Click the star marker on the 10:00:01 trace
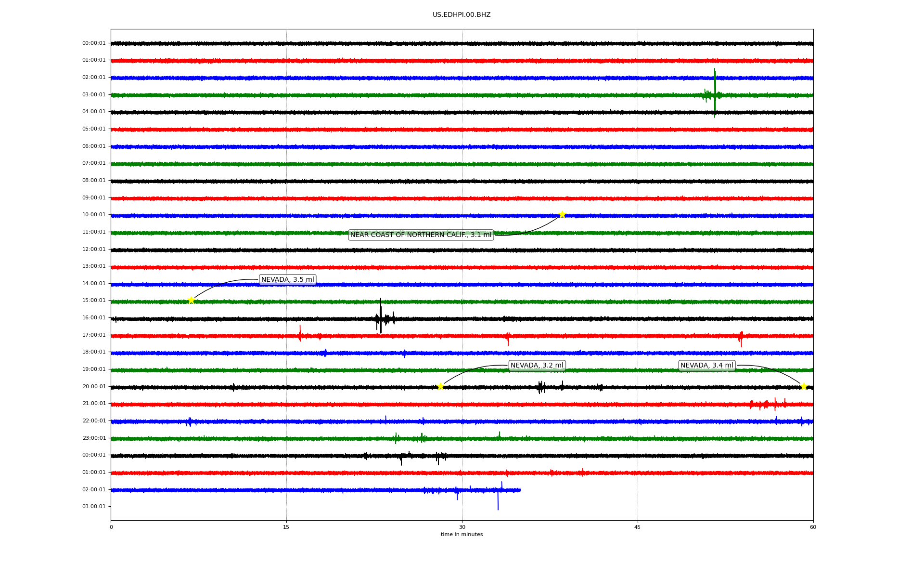This screenshot has height=578, width=924. click(x=562, y=214)
